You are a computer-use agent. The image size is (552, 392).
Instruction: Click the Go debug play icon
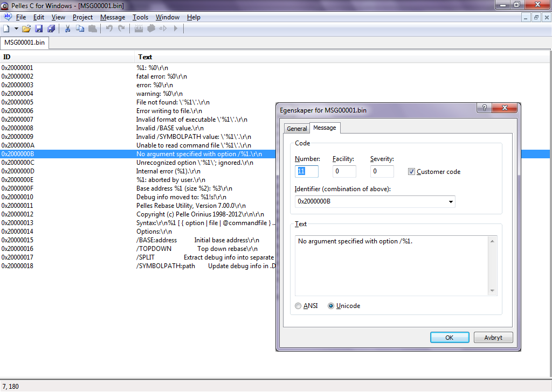pyautogui.click(x=176, y=29)
